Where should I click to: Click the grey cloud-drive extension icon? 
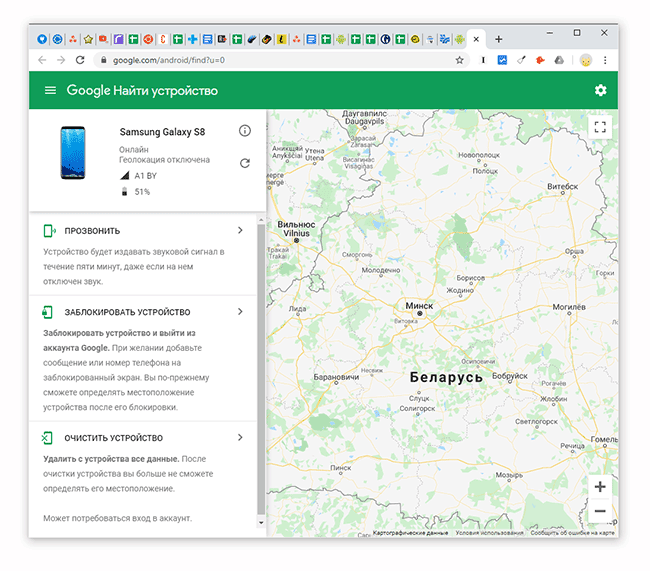559,60
